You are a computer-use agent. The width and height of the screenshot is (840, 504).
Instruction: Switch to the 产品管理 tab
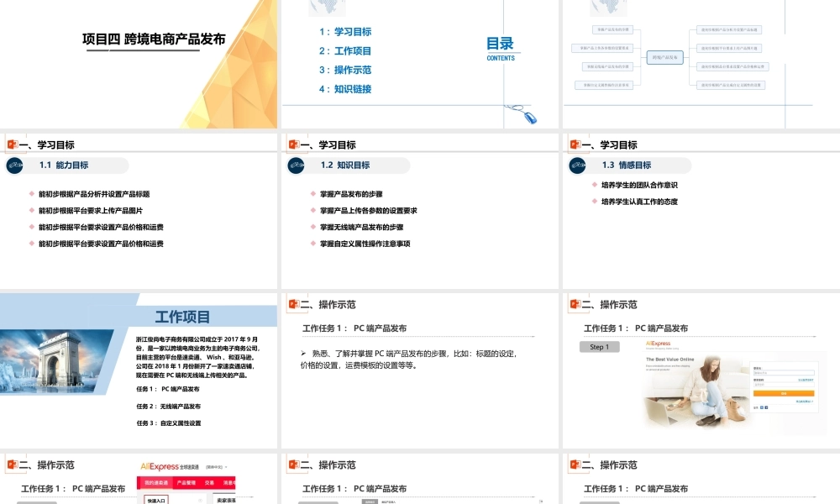tap(186, 482)
